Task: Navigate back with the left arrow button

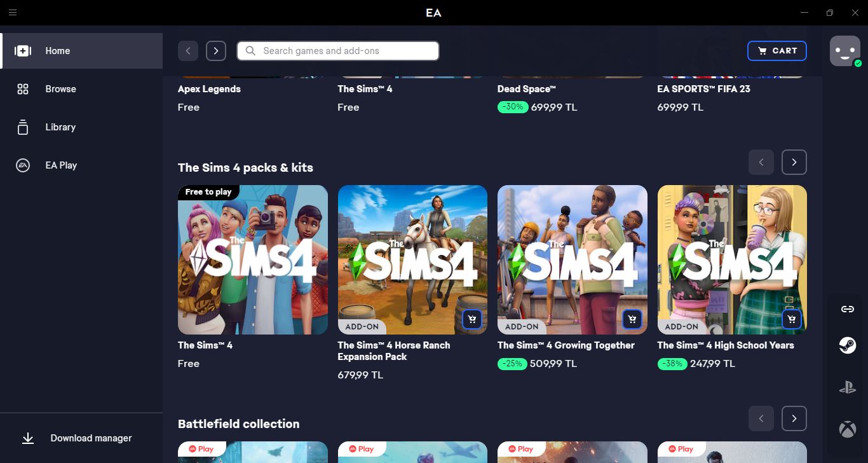Action: point(188,51)
